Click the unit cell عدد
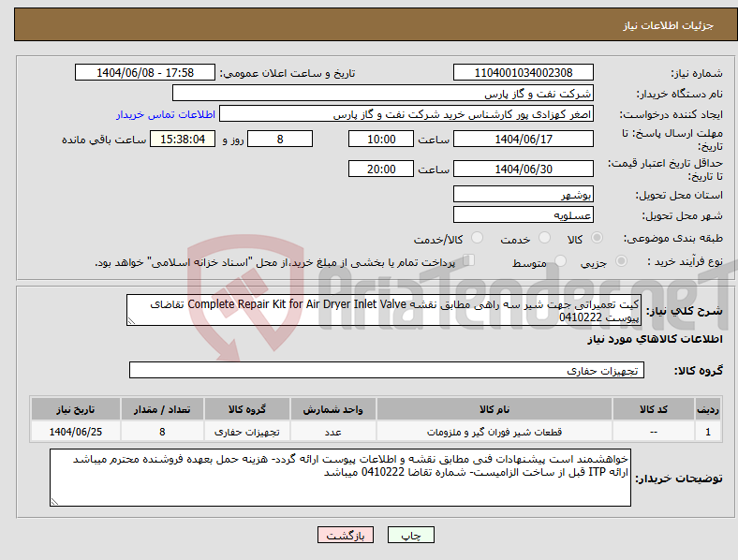The image size is (738, 560). 332,432
